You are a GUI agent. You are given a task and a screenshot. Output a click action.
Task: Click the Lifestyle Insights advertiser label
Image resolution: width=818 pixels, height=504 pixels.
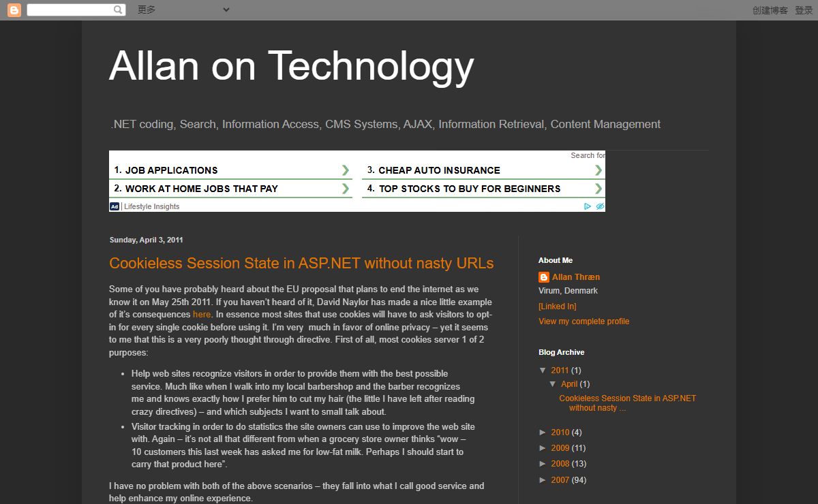[151, 206]
